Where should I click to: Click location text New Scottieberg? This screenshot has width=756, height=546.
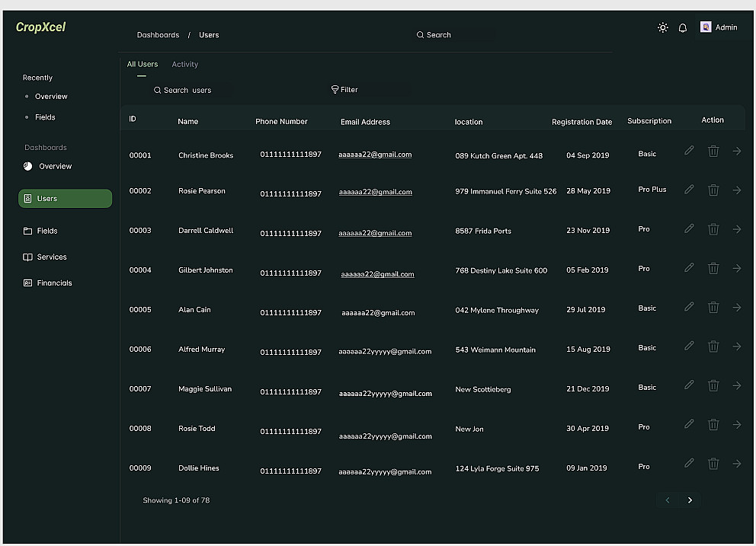483,389
